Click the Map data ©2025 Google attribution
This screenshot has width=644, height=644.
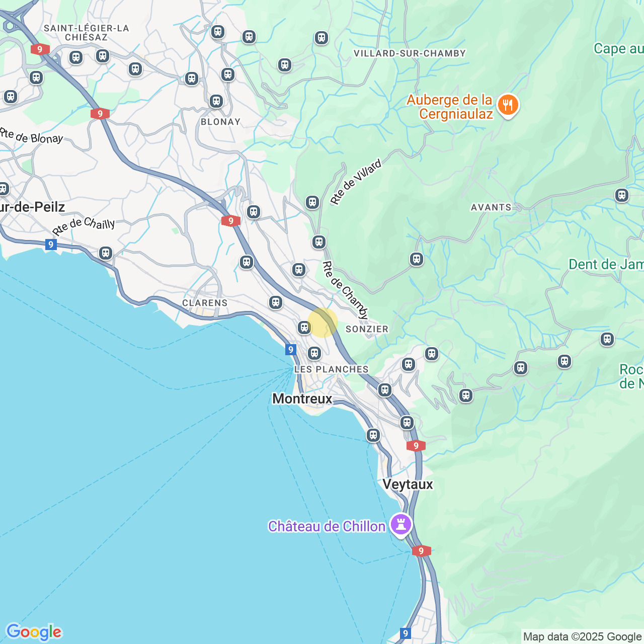pos(582,637)
